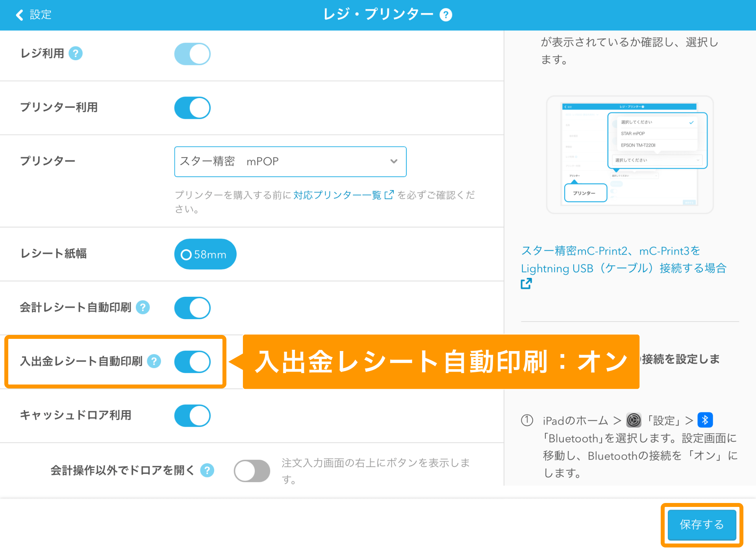The height and width of the screenshot is (551, 756).
Task: Open help icon beside 入出金レシート自動印刷
Action: click(154, 361)
